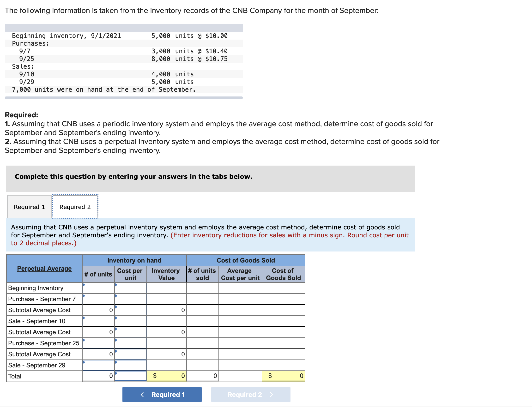Click the Sale September 29 cost field
Image resolution: width=532 pixels, height=407 pixels.
130,365
